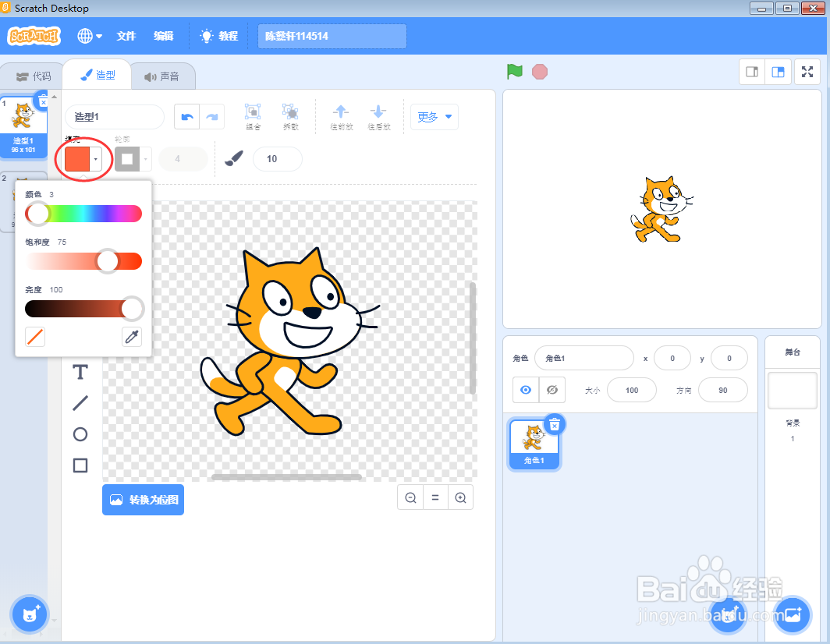This screenshot has width=830, height=644.
Task: Click the sprite name field 角色1
Action: pyautogui.click(x=583, y=358)
